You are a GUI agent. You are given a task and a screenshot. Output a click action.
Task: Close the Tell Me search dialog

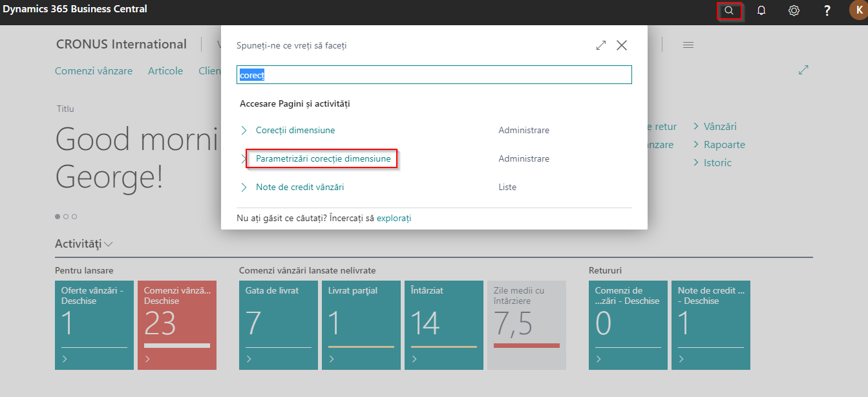pos(622,45)
